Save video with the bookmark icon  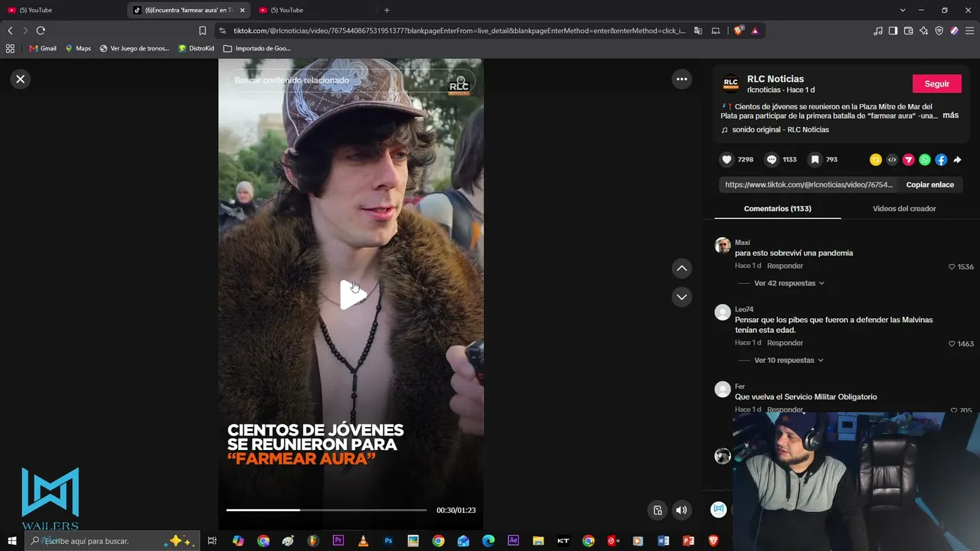tap(815, 159)
